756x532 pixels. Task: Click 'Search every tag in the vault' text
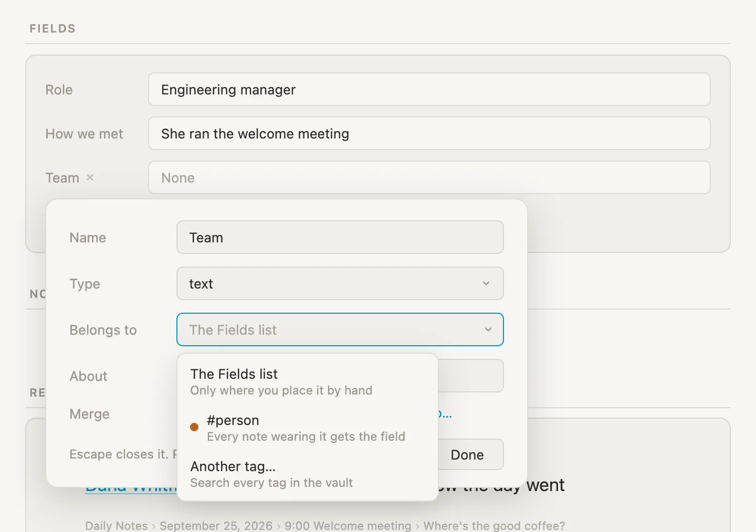(271, 483)
